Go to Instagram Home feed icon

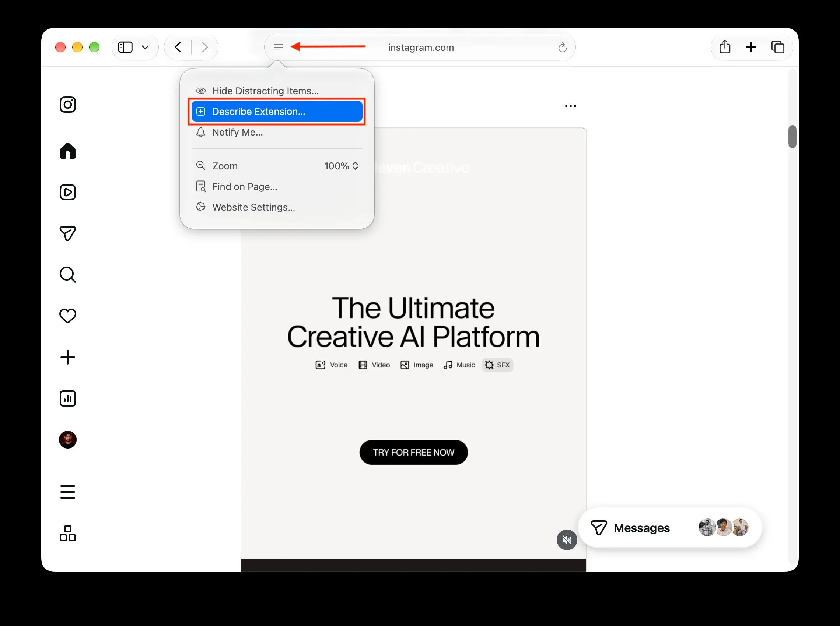tap(68, 151)
